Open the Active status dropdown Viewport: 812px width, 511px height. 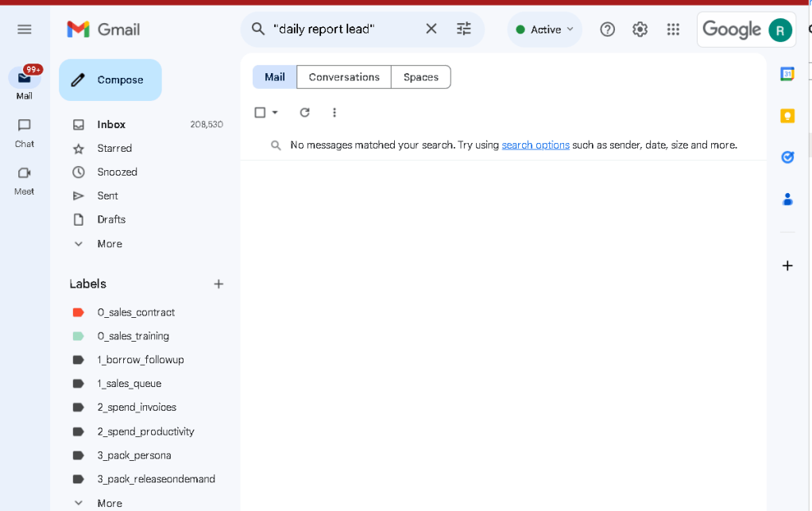click(545, 29)
